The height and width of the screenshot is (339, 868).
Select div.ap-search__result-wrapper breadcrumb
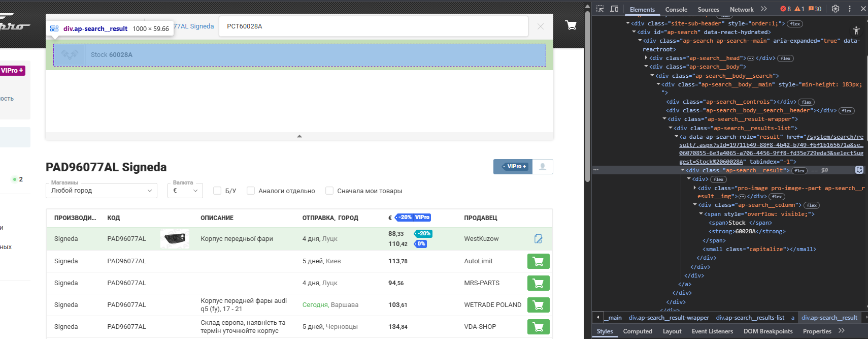(x=669, y=318)
